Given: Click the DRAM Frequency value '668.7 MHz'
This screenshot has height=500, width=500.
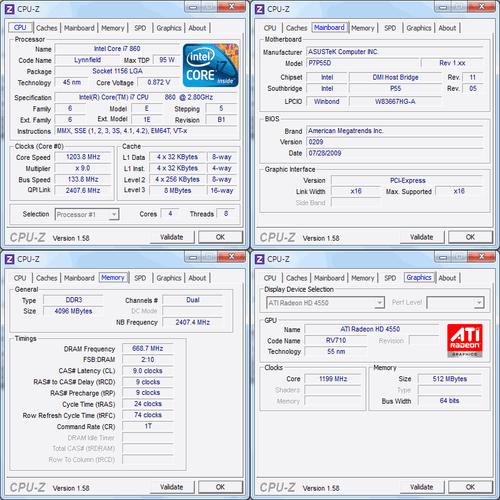Looking at the screenshot, I should pos(148,348).
